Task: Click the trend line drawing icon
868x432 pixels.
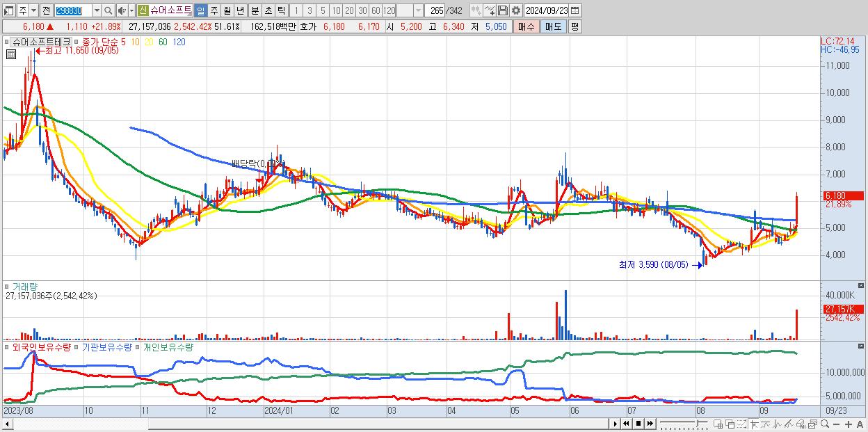Action: tap(789, 424)
